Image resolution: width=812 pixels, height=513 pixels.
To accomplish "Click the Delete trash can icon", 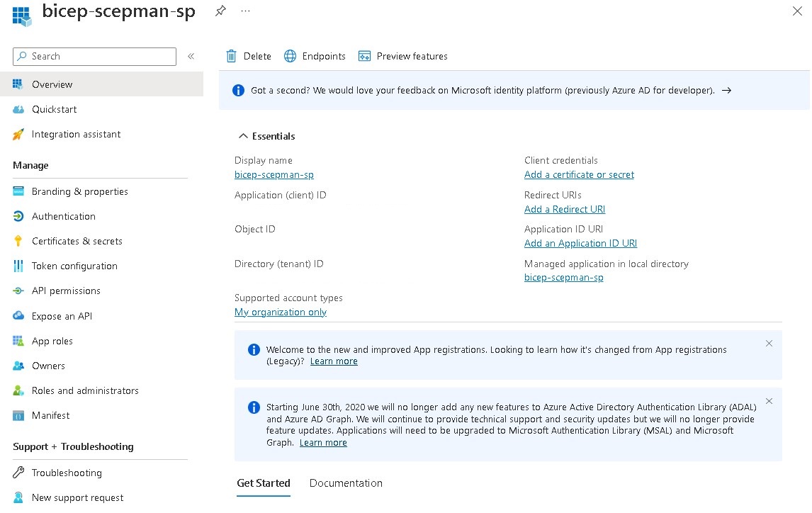I will (x=231, y=56).
